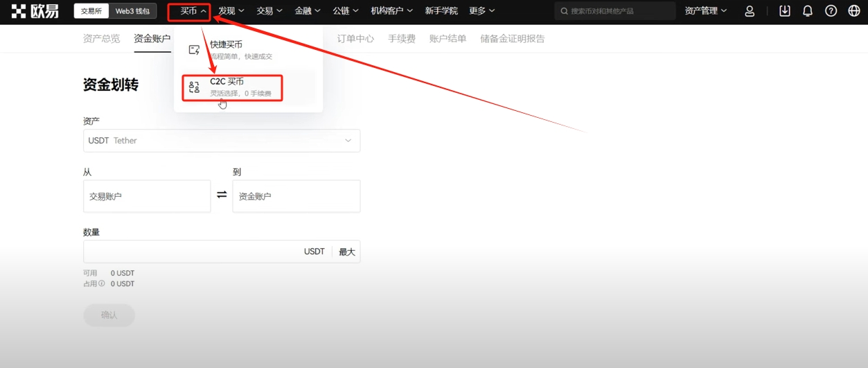
Task: Switch to the 资产总览 tab
Action: [x=101, y=39]
